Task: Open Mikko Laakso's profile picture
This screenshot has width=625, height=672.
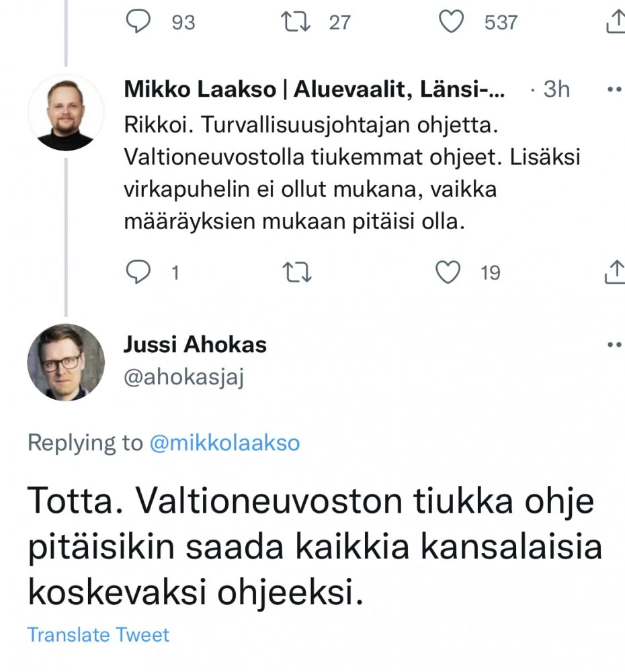Action: coord(66,112)
